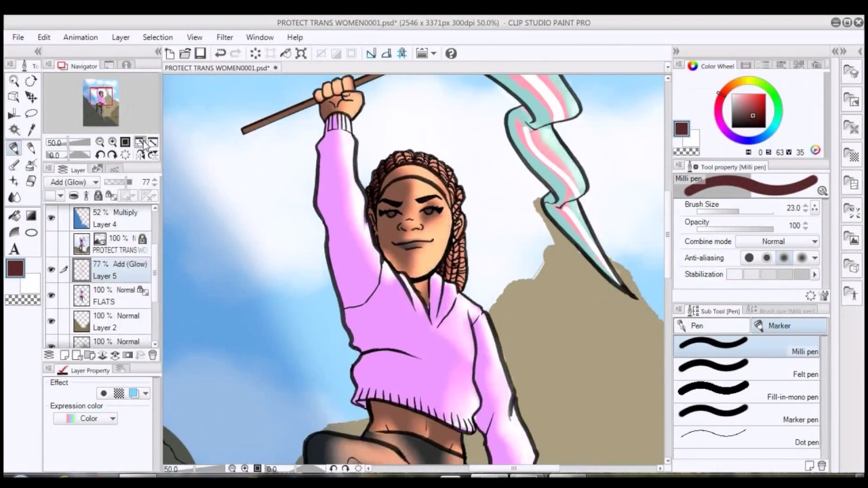Select the Eyedropper tool
Screen dimensions: 868x488
click(x=31, y=129)
